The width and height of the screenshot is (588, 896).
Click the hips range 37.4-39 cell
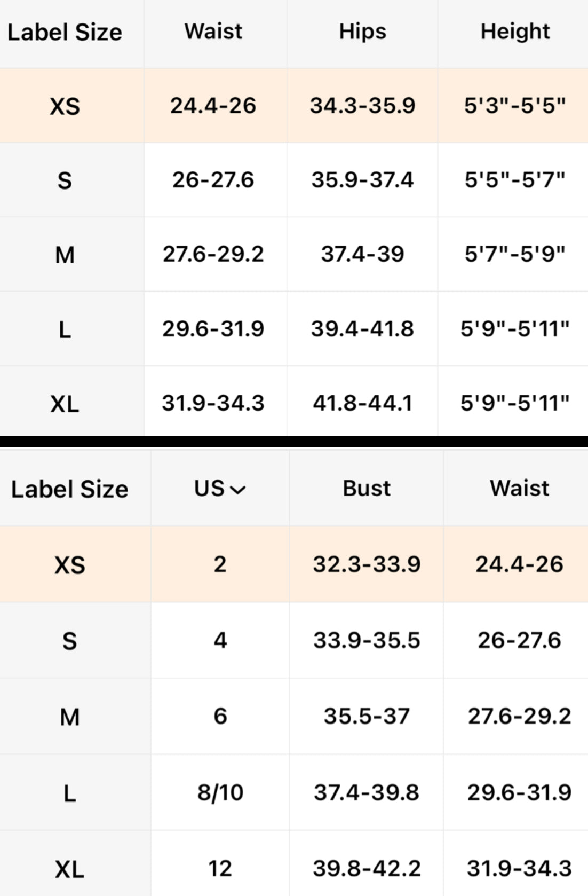(x=362, y=254)
